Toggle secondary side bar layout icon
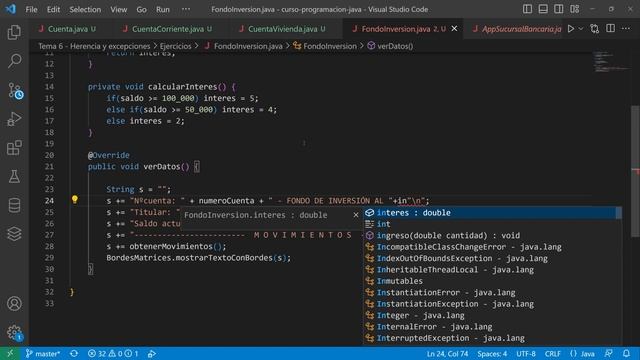The width and height of the screenshot is (640, 360). click(558, 9)
